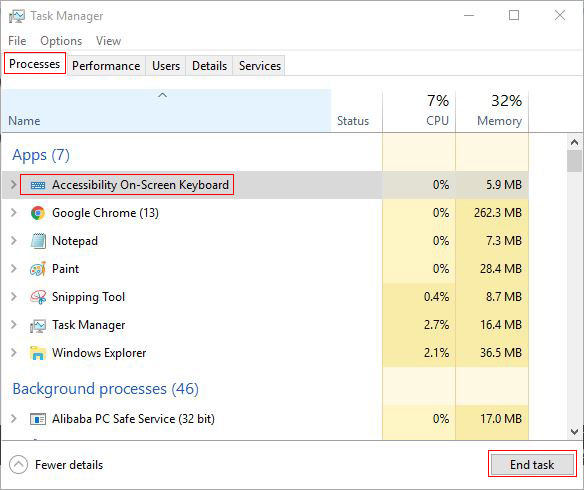Click the 17.0 MB memory value

pyautogui.click(x=501, y=419)
